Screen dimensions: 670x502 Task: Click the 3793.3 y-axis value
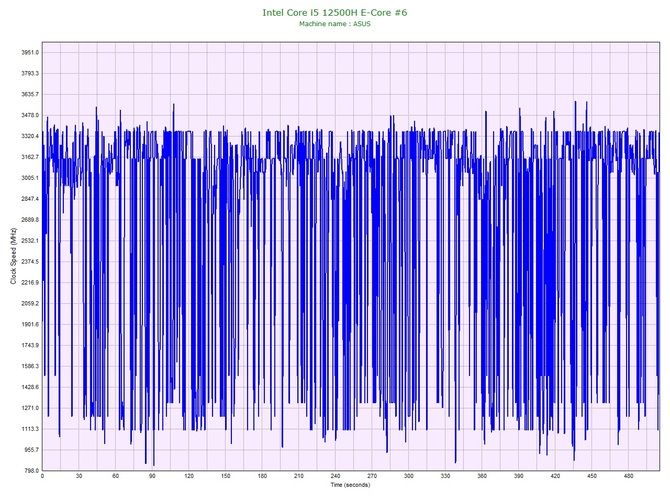30,73
